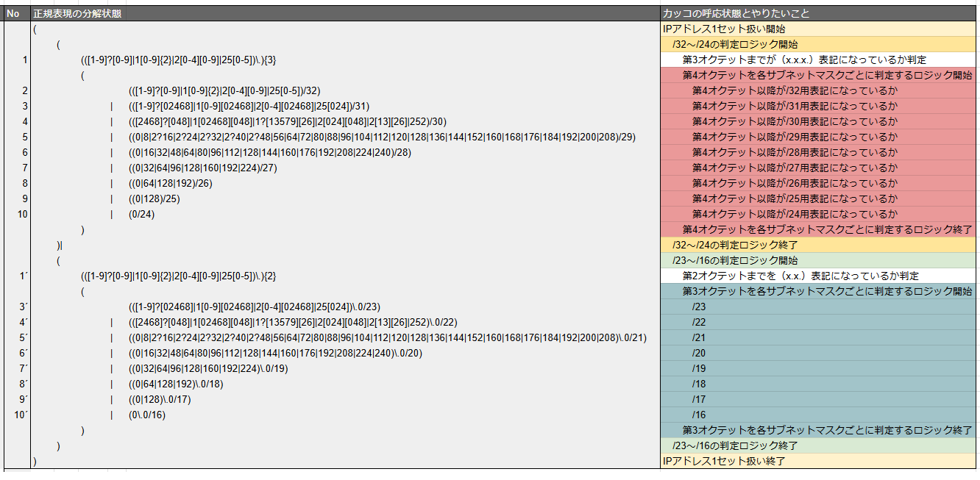Viewport: 980px width, 480px height.
Task: Click the description cell "IPアドレス1セット扱い開始"
Action: point(819,29)
